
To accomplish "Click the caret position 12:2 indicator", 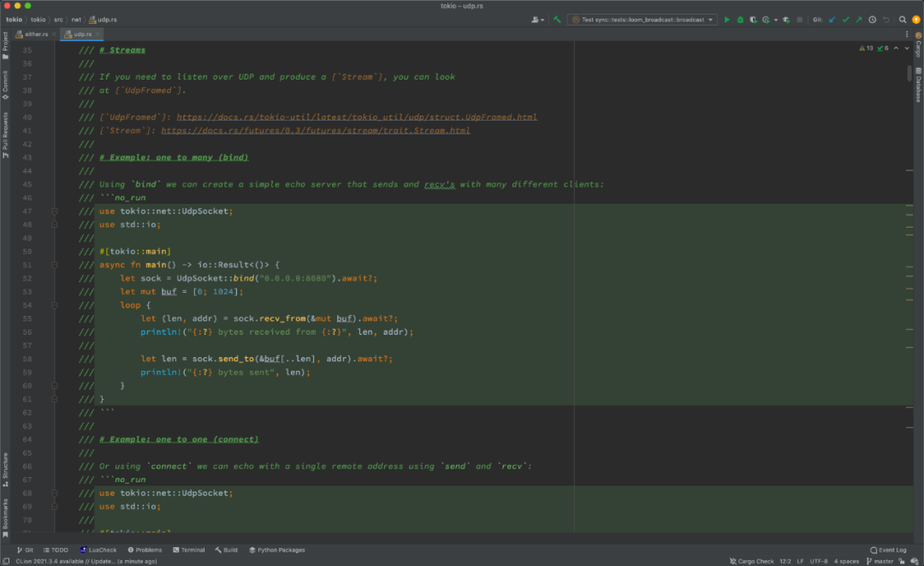I will point(785,561).
